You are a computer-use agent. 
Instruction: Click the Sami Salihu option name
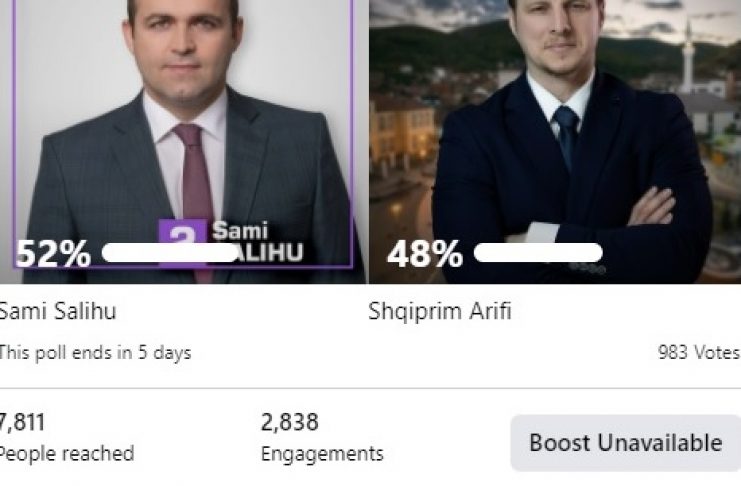[58, 311]
